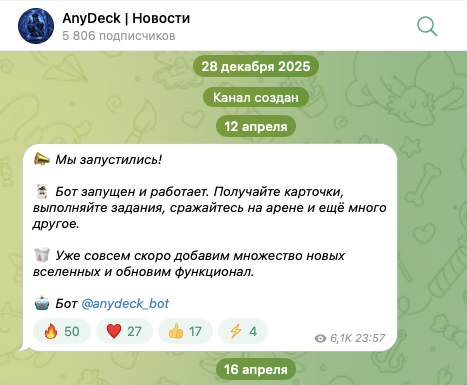Click the joker card emoji icon
The height and width of the screenshot is (385, 467).
coord(42,191)
